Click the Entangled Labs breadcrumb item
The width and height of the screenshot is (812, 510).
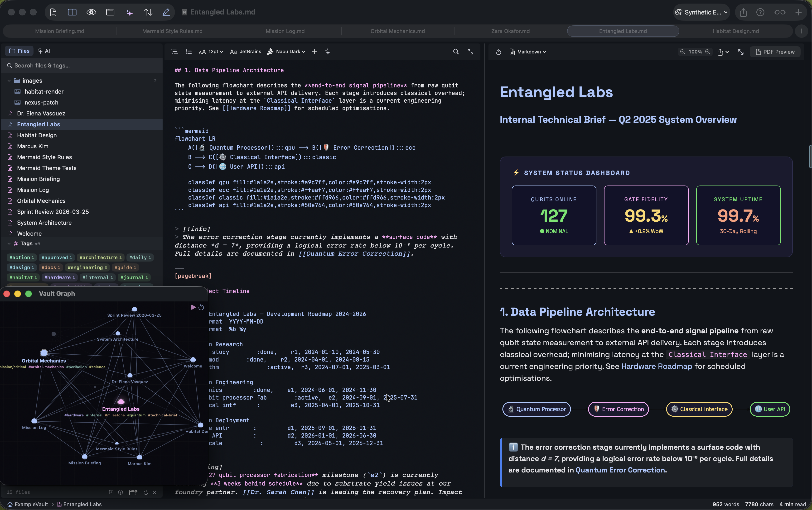pos(79,504)
